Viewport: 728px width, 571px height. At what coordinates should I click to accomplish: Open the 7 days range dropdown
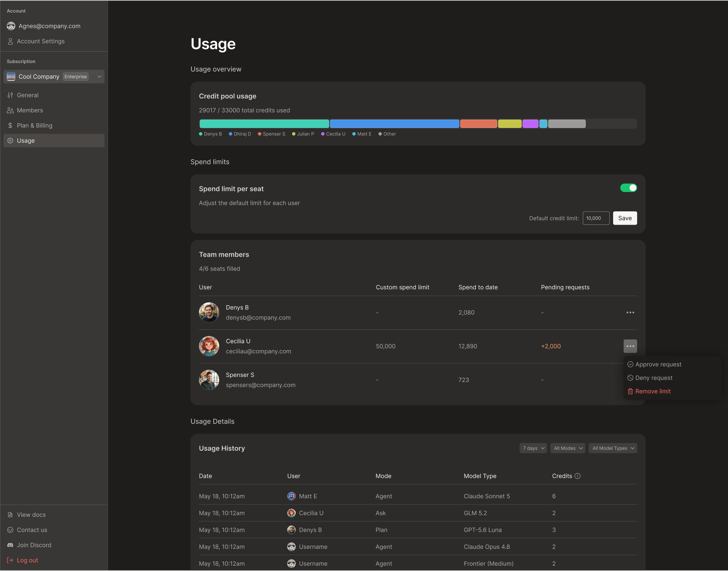click(533, 448)
